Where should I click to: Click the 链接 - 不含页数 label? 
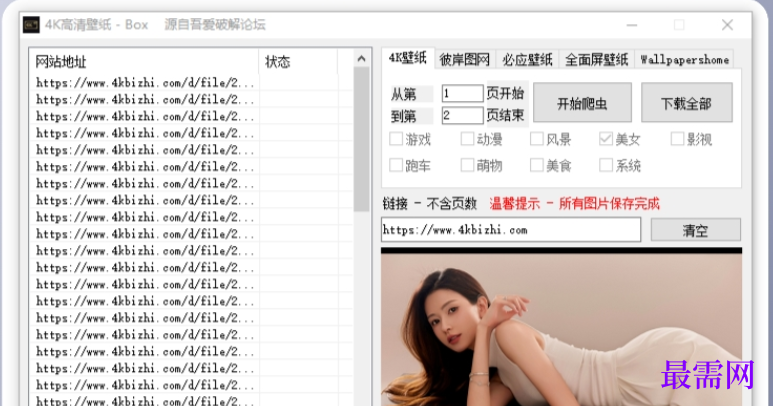[x=430, y=203]
